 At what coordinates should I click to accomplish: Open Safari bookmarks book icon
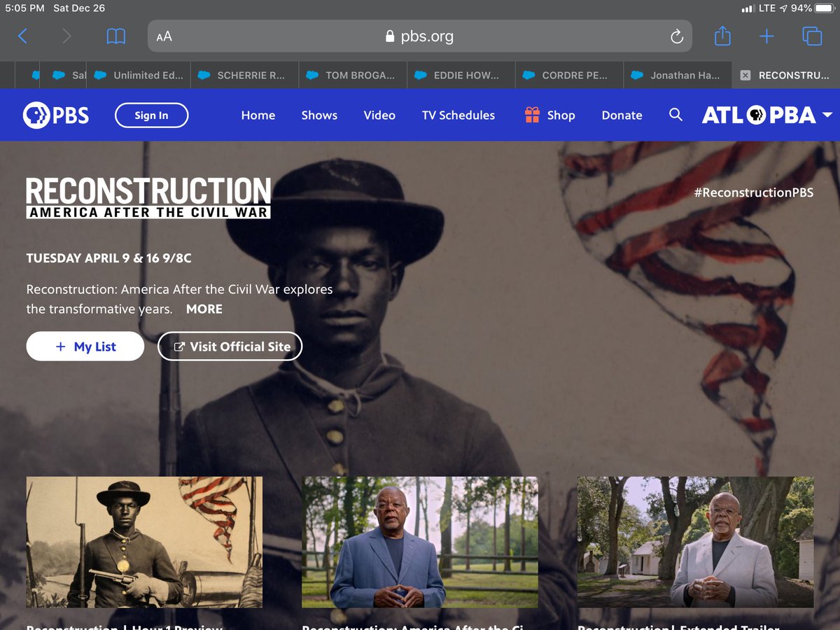pyautogui.click(x=115, y=36)
